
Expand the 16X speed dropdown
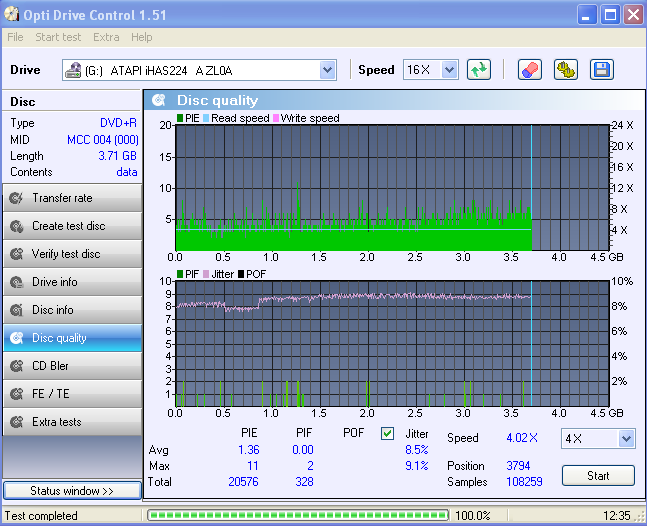[x=449, y=70]
